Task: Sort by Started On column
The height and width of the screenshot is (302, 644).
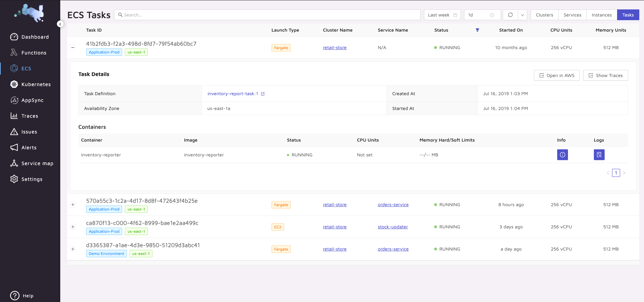Action: (511, 30)
